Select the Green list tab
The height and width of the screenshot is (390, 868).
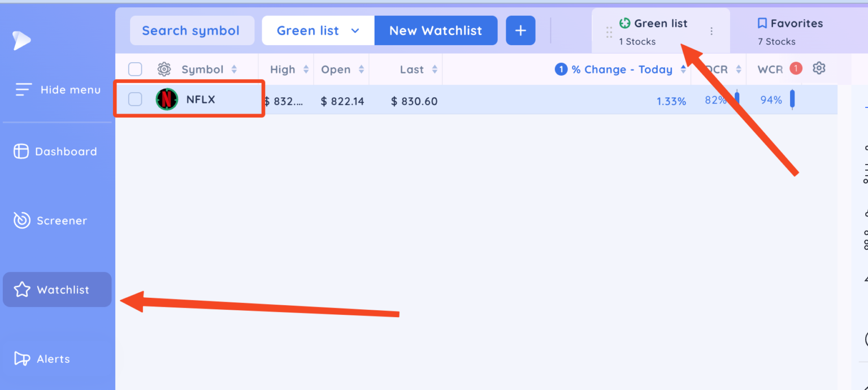click(x=656, y=30)
